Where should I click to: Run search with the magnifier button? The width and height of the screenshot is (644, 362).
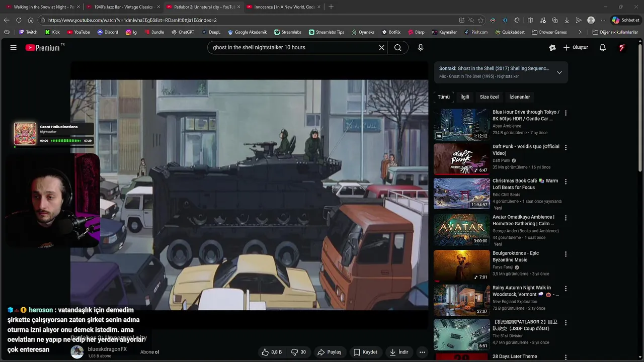(398, 48)
